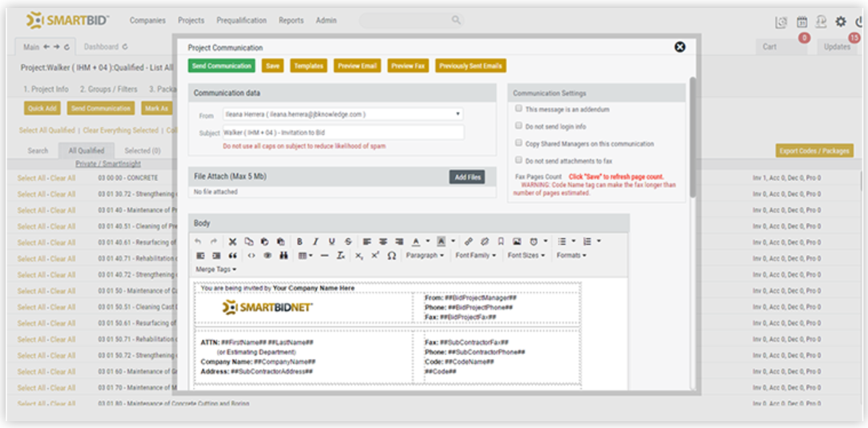Check 'Copy Shared Managers on this communication'

[x=519, y=143]
